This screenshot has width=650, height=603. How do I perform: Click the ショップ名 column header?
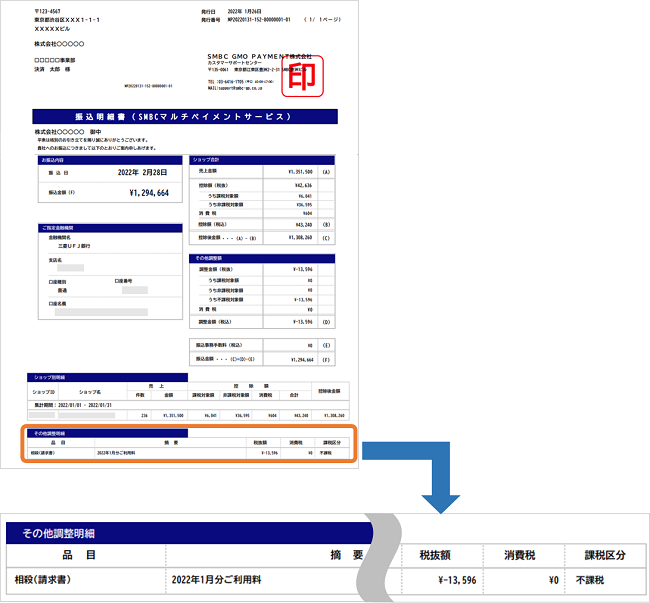pos(90,392)
